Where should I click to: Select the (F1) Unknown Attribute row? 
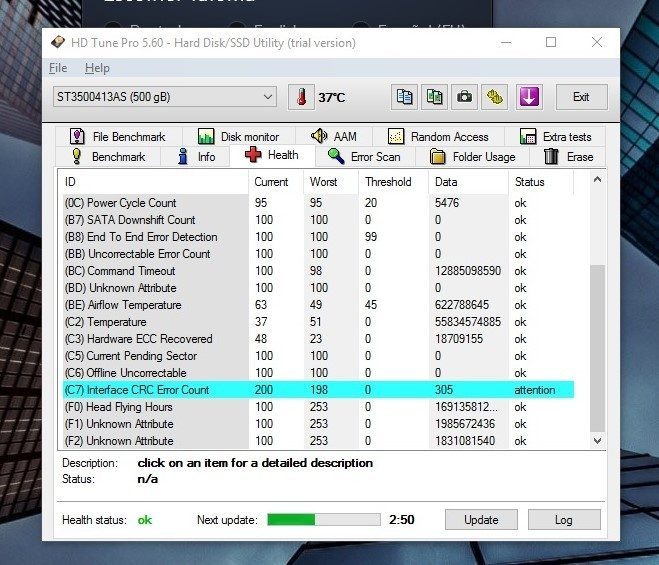[318, 424]
